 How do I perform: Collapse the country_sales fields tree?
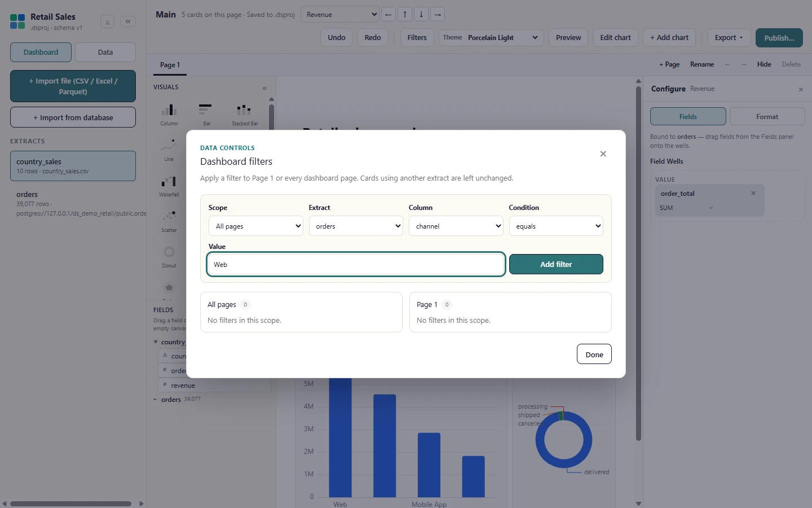point(156,342)
